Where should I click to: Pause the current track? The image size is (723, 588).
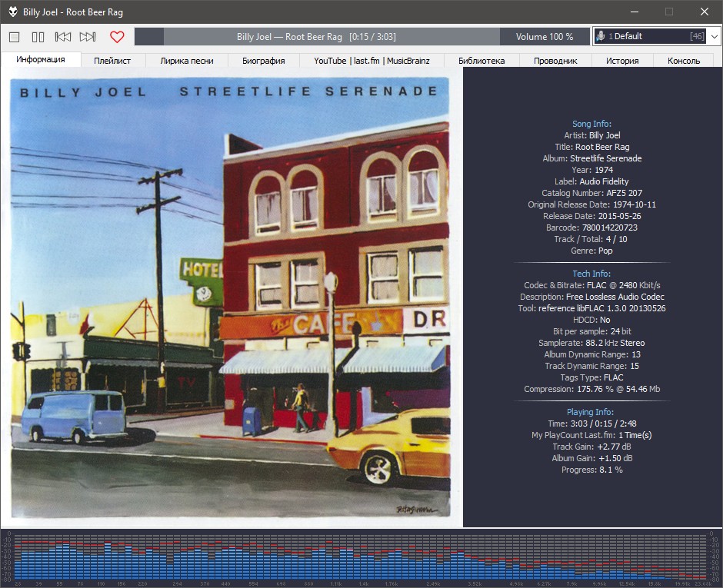tap(38, 37)
